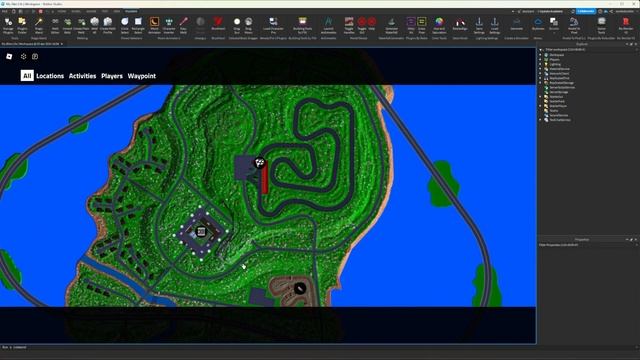Expand TextChatService in the Explorer

pos(540,120)
